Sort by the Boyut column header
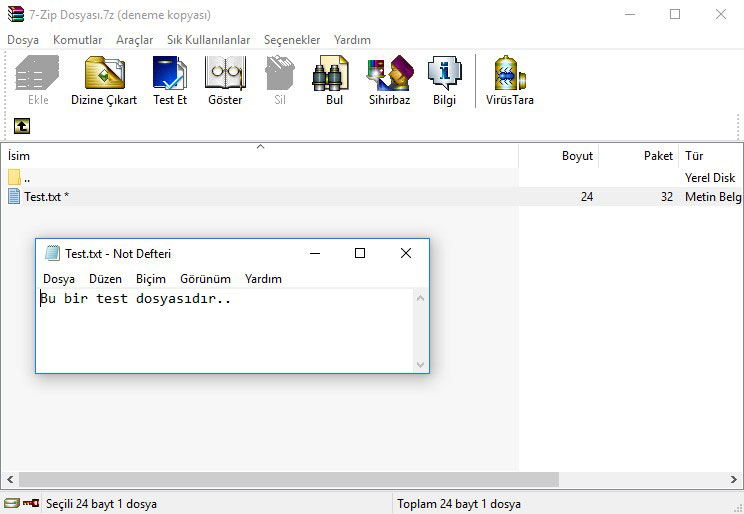The image size is (744, 514). [x=558, y=156]
